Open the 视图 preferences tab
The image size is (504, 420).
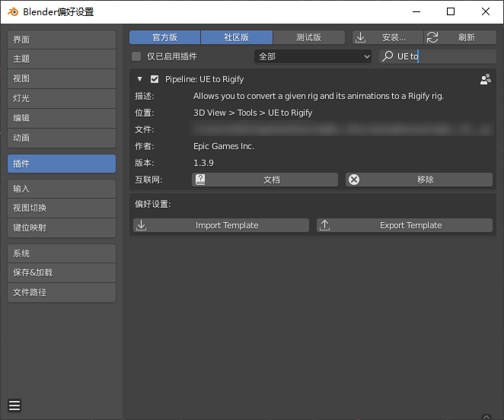pyautogui.click(x=62, y=78)
